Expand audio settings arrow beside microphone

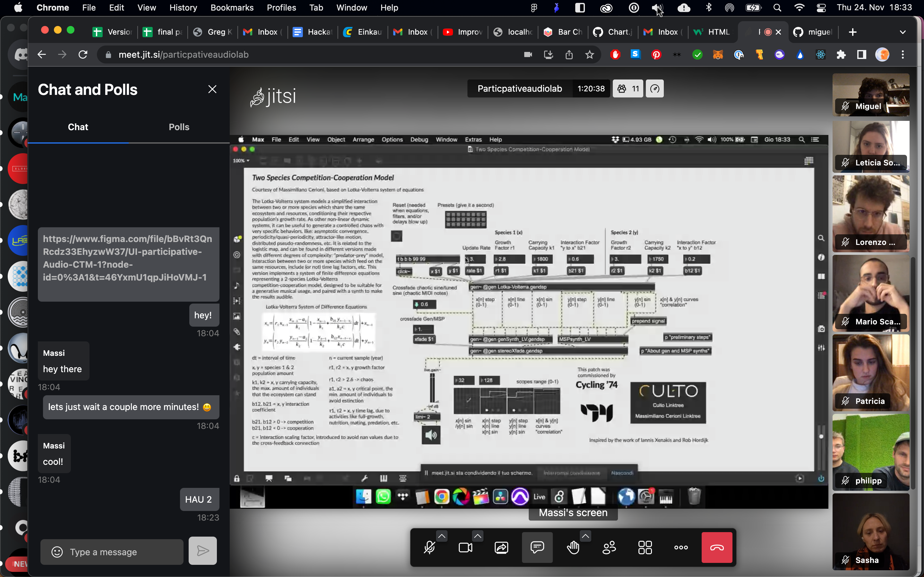coord(442,536)
